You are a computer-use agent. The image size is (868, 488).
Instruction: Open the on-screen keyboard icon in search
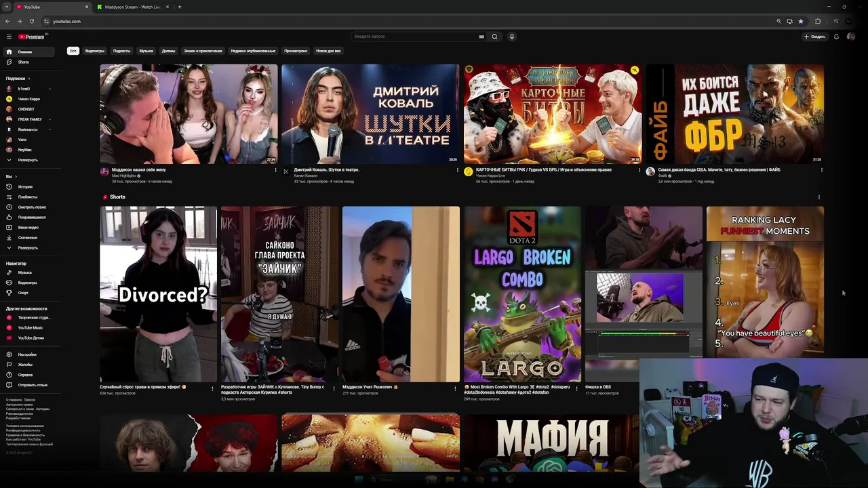pyautogui.click(x=481, y=37)
